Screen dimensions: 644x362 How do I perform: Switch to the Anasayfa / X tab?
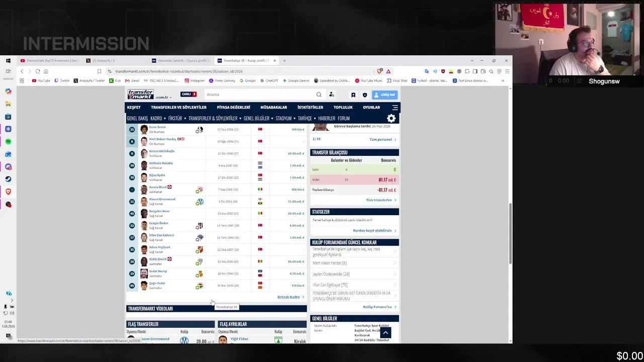coord(117,61)
